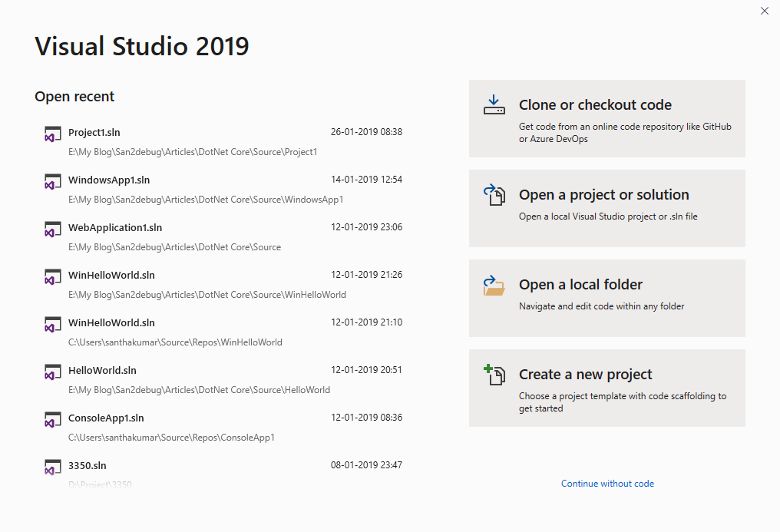The height and width of the screenshot is (532, 780).
Task: Click the solution icon beside ConsoleApp1.sln
Action: 53,421
